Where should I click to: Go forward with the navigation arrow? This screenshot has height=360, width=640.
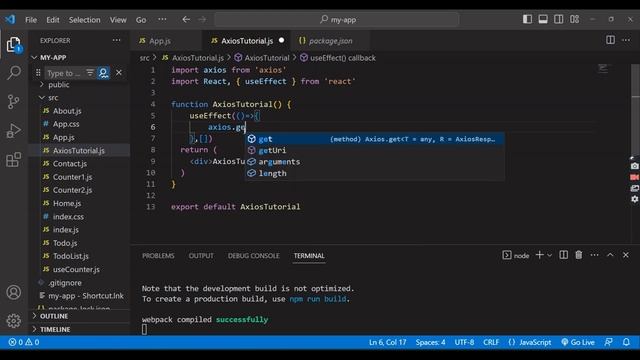click(x=202, y=19)
